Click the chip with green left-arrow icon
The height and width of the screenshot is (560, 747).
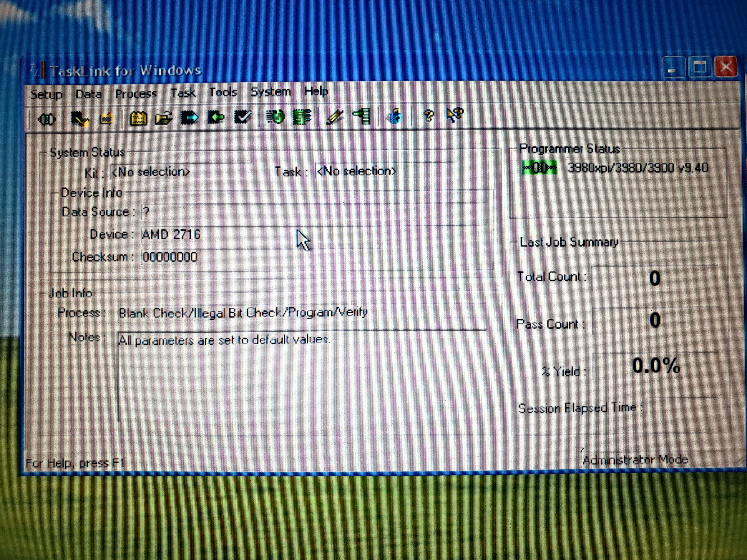point(216,117)
